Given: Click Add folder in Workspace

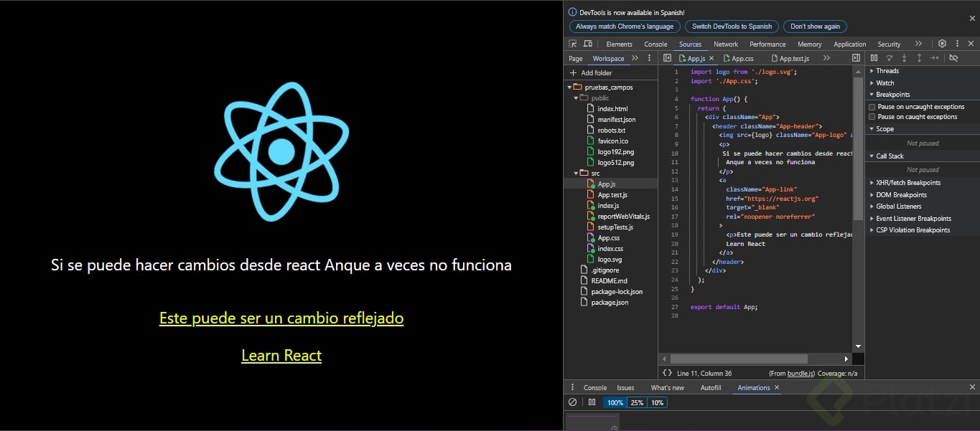Looking at the screenshot, I should pos(596,73).
